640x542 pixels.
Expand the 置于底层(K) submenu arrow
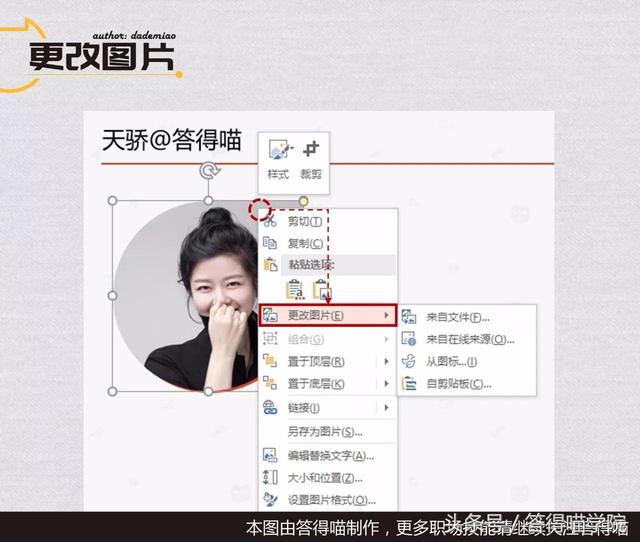(x=386, y=384)
